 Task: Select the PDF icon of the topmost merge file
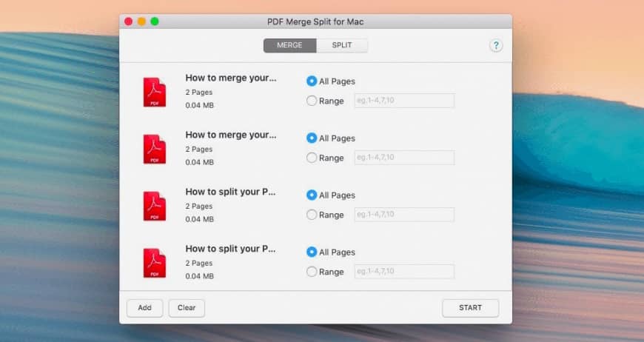(155, 92)
